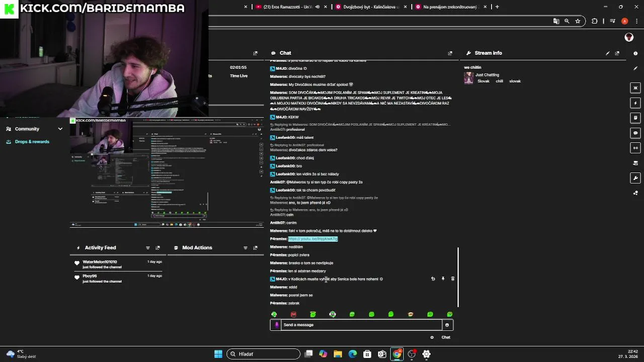
Task: Toggle the broadcast signal sidebar button
Action: [635, 148]
